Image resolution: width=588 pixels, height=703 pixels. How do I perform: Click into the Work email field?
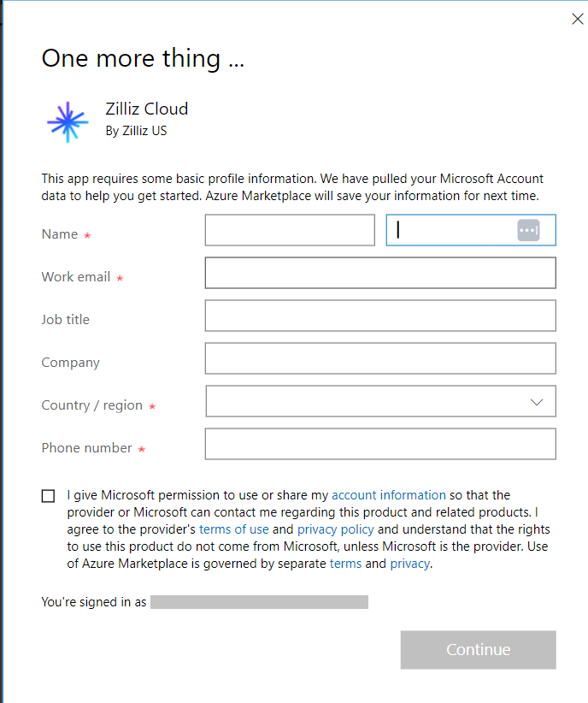[380, 273]
